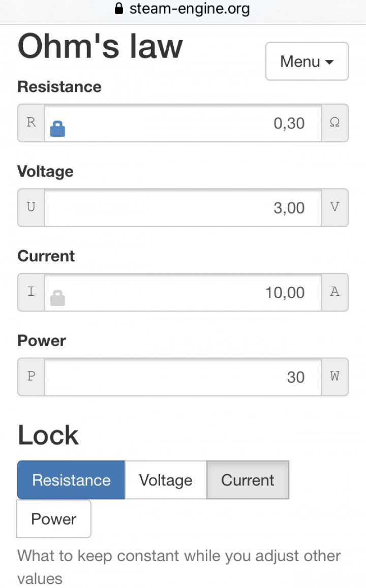Click the Power input showing 30

click(183, 377)
